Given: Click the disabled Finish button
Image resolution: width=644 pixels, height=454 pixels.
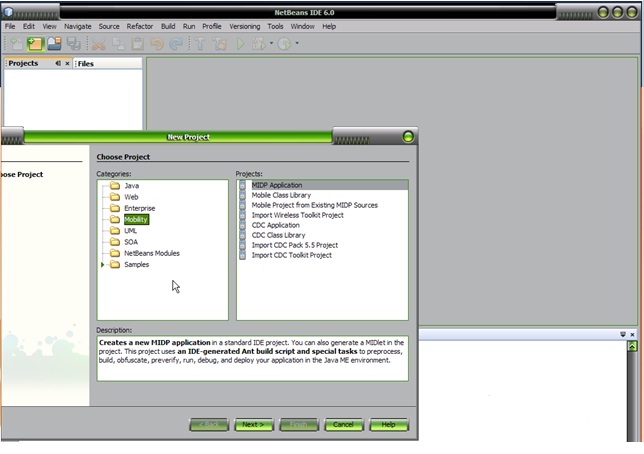Looking at the screenshot, I should [299, 425].
